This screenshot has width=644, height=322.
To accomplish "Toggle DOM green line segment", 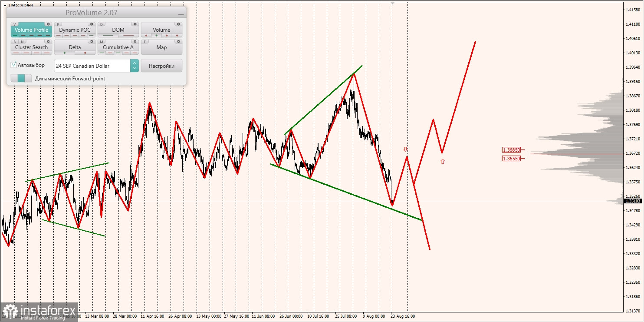I will [x=108, y=35].
